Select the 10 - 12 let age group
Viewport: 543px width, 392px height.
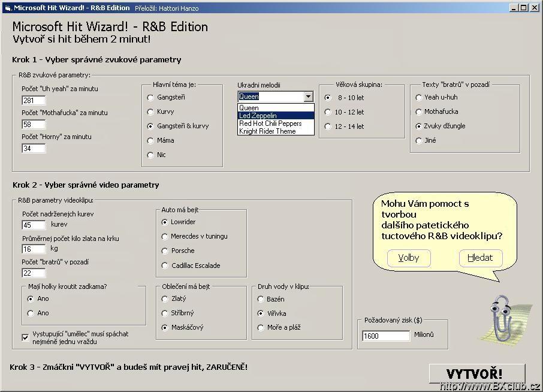point(328,112)
